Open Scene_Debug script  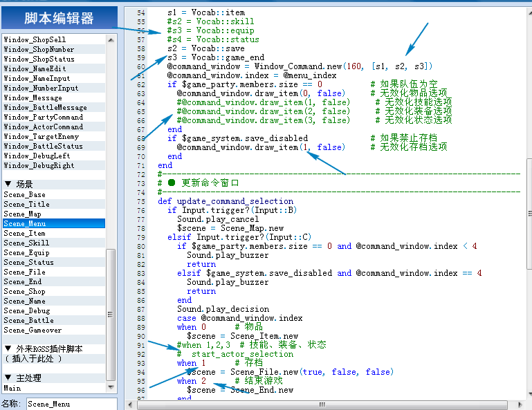click(54, 310)
